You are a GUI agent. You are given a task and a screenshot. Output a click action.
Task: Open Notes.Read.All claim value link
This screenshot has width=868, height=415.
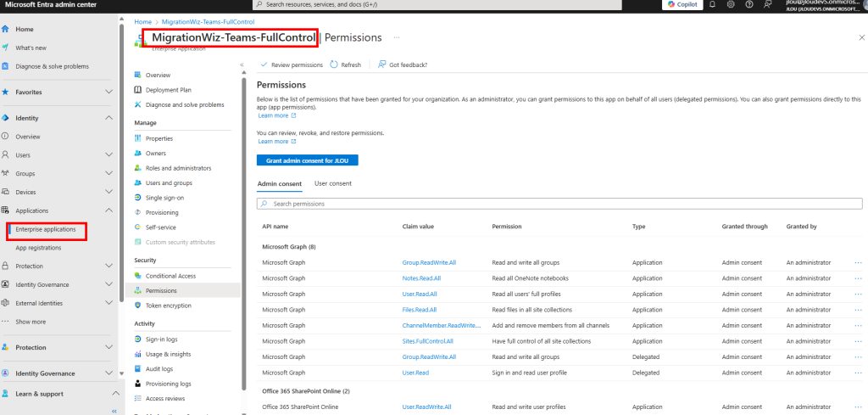[x=421, y=278]
